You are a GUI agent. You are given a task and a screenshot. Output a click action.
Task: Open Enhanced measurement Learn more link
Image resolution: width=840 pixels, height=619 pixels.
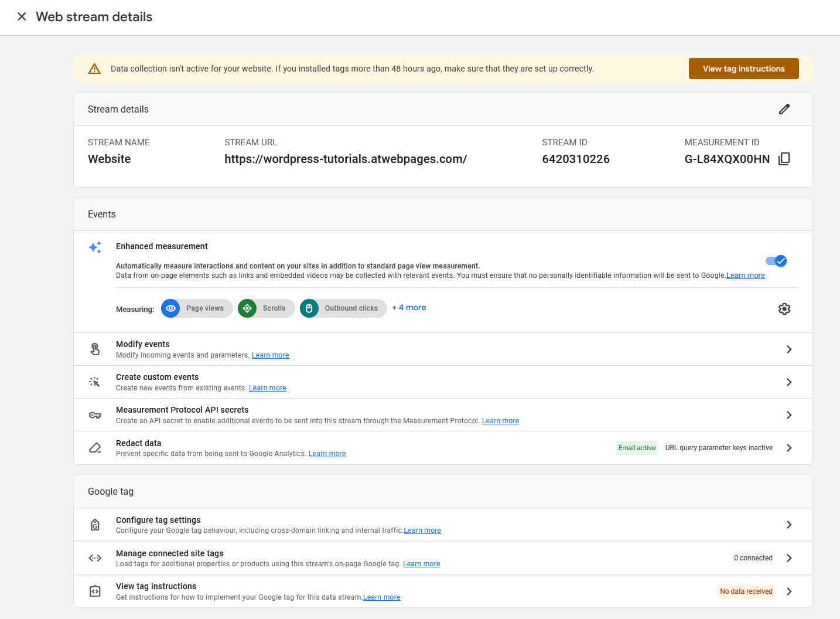(745, 275)
